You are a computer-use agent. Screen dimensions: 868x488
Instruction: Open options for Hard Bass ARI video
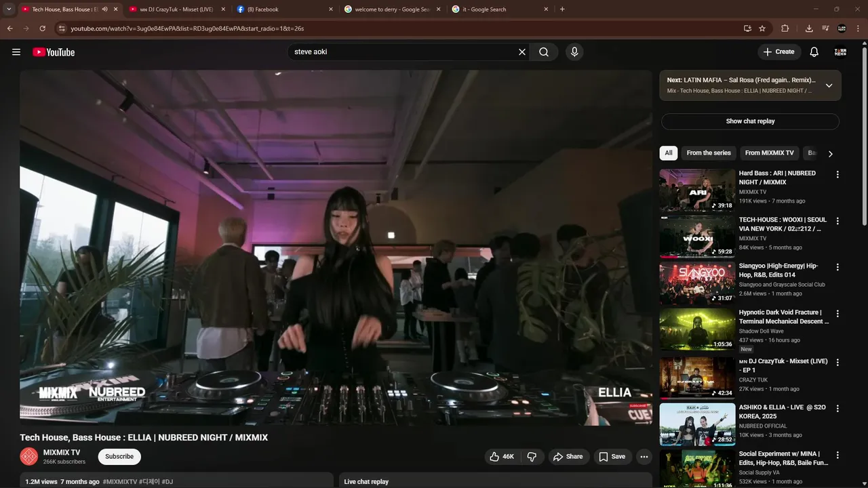837,174
